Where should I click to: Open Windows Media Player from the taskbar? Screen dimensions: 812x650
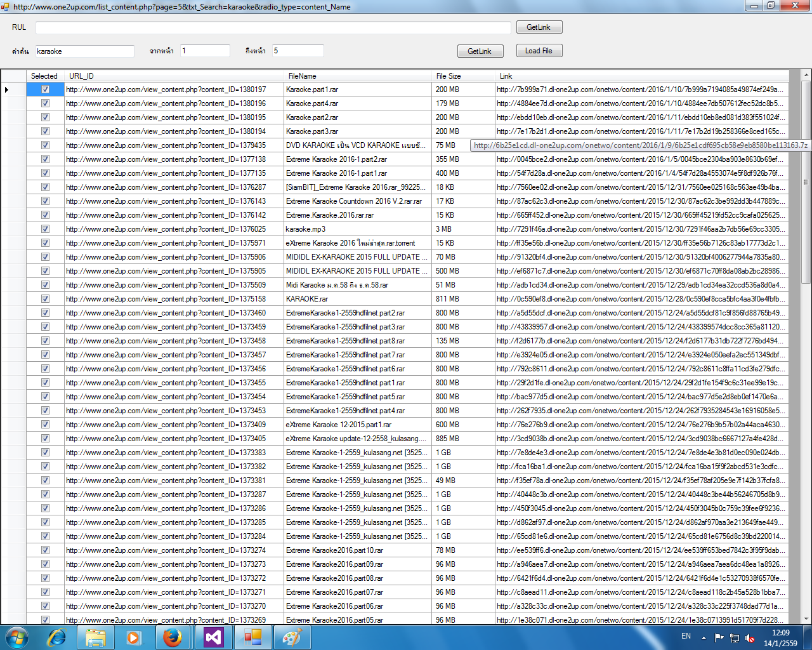(x=134, y=637)
